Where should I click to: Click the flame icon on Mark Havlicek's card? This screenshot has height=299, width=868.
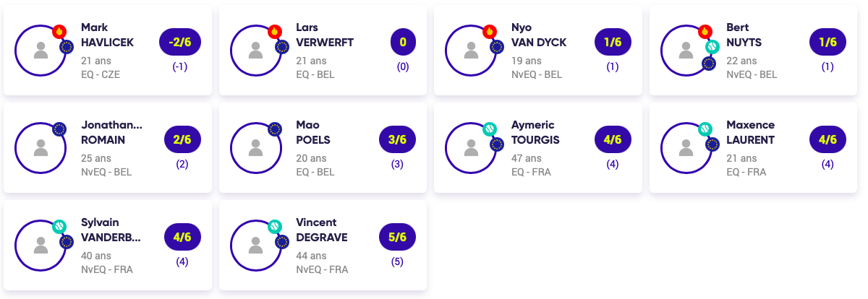point(59,31)
